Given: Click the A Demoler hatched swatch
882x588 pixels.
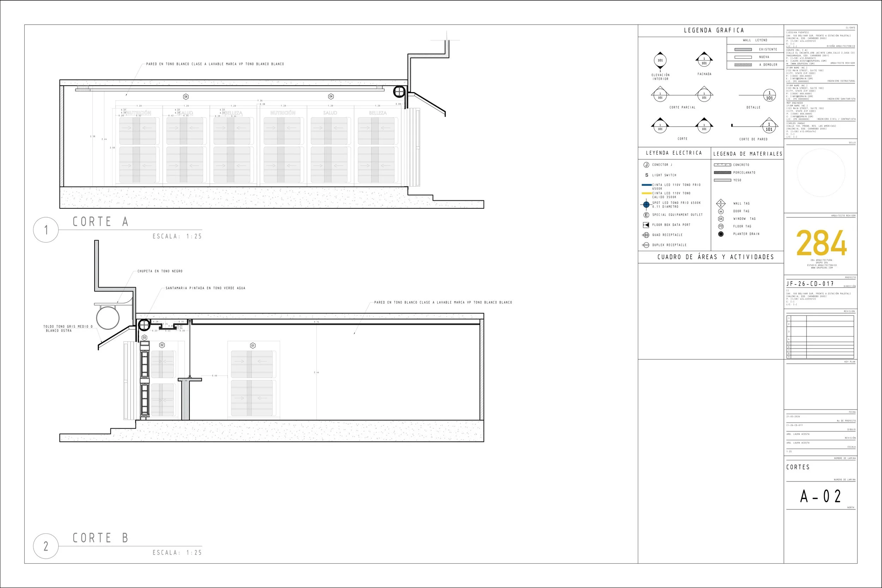Looking at the screenshot, I should point(743,65).
